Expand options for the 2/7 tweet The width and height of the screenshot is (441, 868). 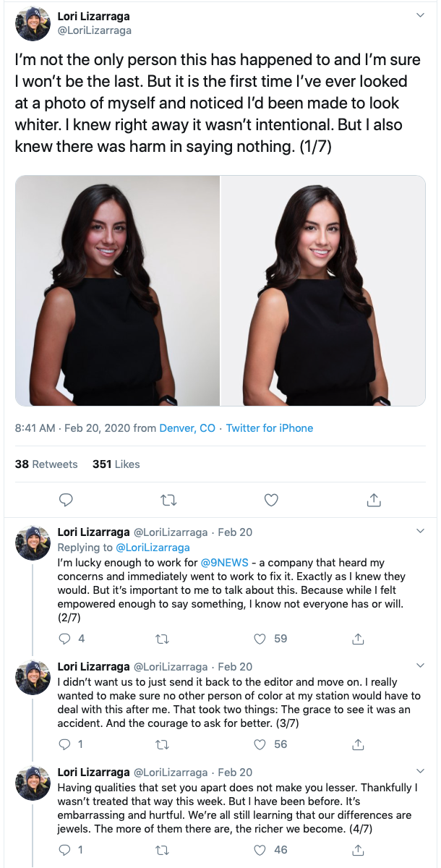[x=421, y=531]
